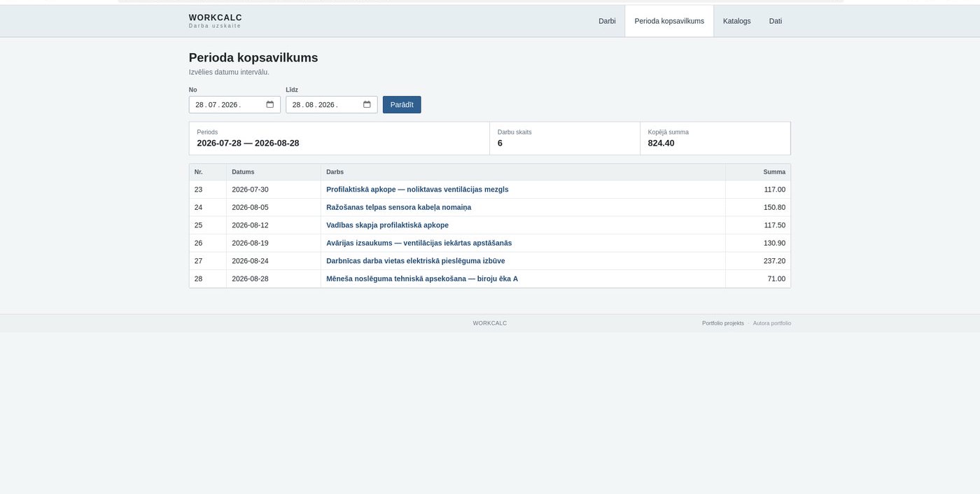Focus the Līdz end date field
This screenshot has height=494, width=980.
coord(332,105)
